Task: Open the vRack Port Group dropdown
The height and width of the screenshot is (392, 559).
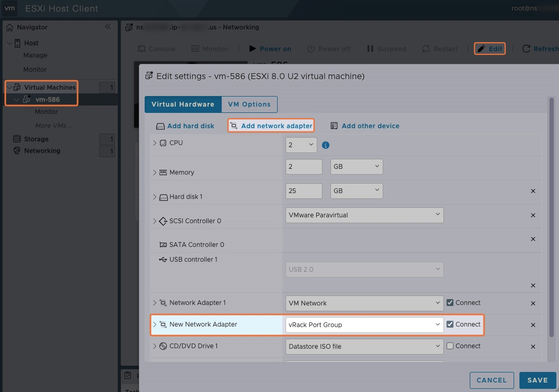Action: tap(364, 325)
